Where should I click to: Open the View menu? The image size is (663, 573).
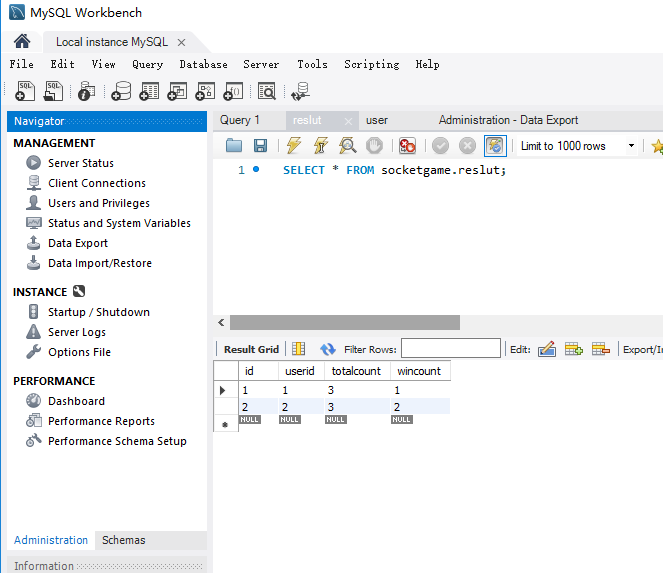click(104, 64)
